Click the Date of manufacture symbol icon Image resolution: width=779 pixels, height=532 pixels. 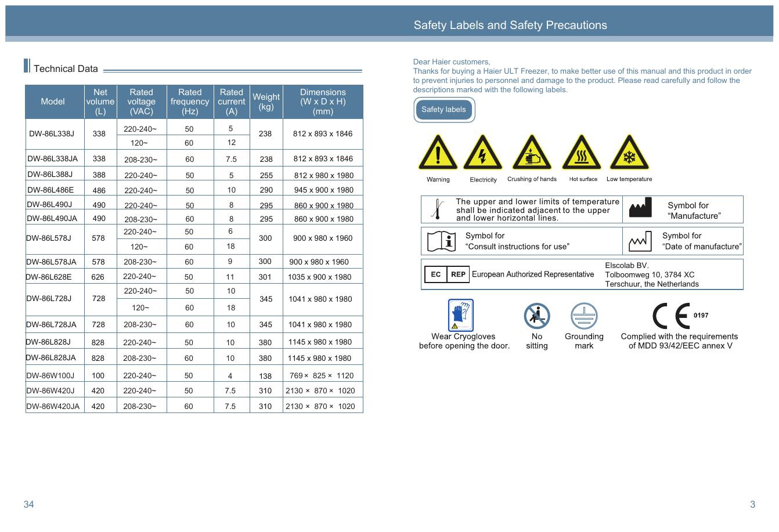(640, 241)
